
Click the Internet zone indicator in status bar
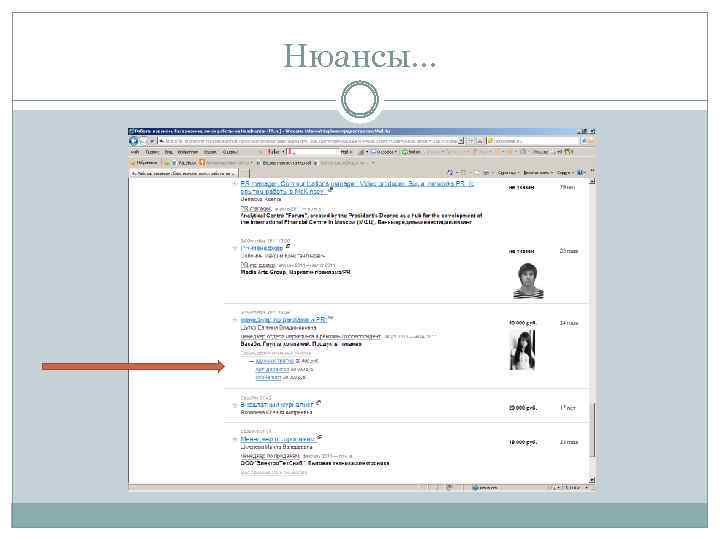pyautogui.click(x=484, y=488)
